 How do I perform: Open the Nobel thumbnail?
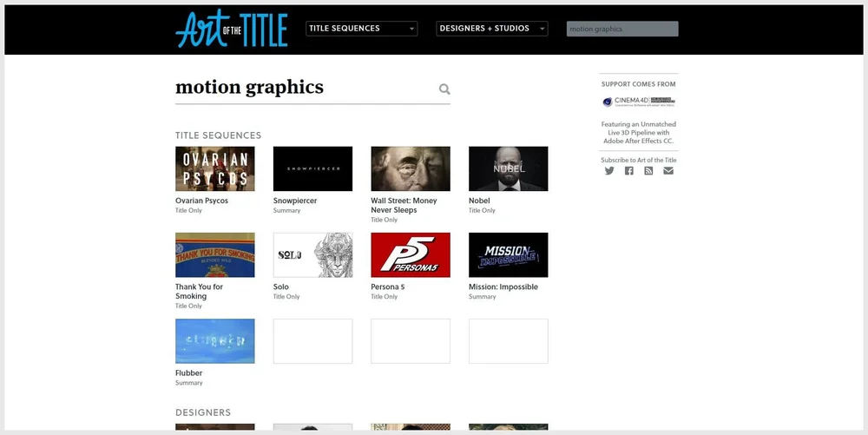pos(508,168)
